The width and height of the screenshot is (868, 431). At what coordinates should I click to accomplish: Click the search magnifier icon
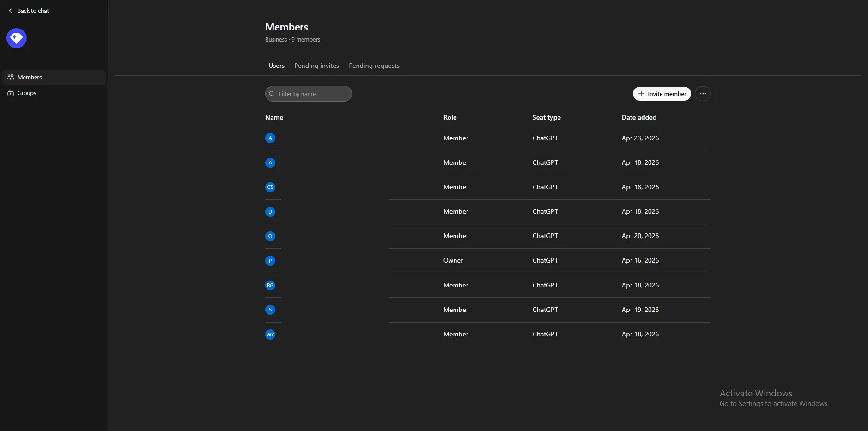[272, 94]
